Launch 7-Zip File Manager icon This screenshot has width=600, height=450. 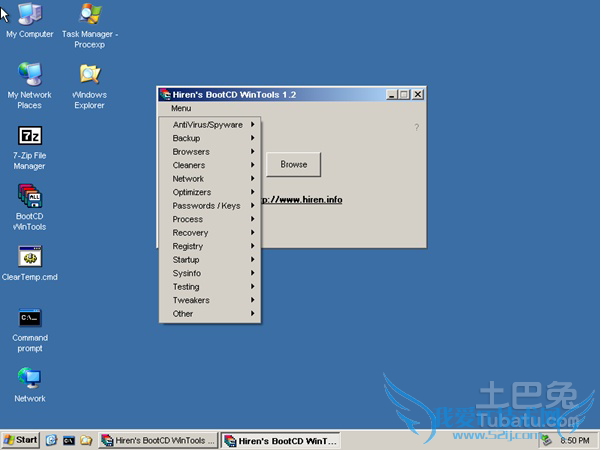(x=29, y=136)
